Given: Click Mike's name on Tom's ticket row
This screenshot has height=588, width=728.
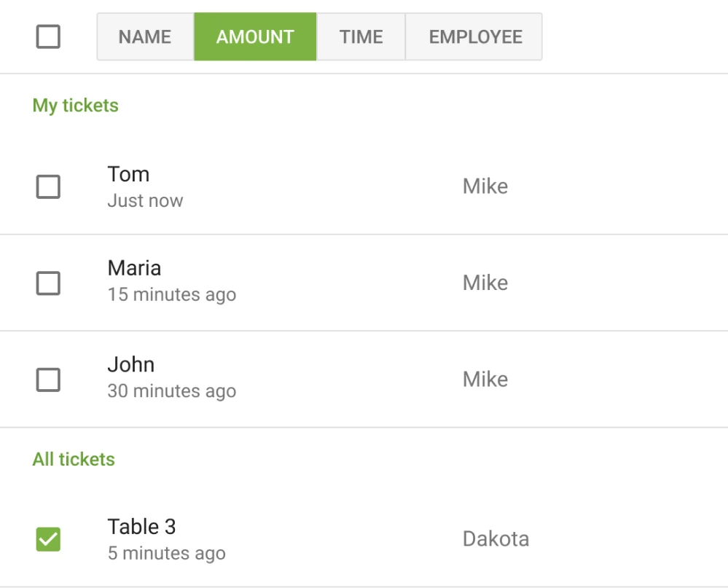Looking at the screenshot, I should pos(485,187).
